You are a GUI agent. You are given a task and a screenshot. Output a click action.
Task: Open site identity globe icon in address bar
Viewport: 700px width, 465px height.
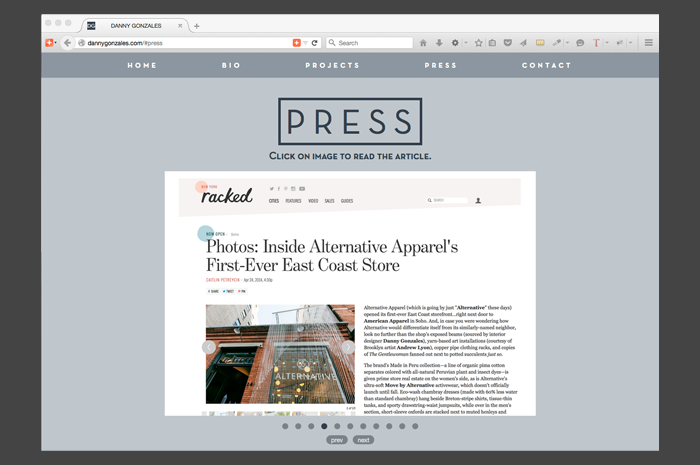[x=82, y=43]
